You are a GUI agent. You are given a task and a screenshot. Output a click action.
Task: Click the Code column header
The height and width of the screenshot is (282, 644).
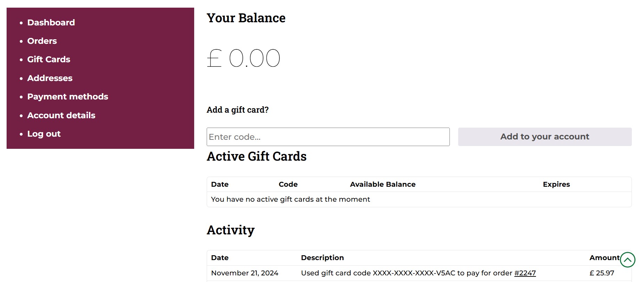click(288, 184)
